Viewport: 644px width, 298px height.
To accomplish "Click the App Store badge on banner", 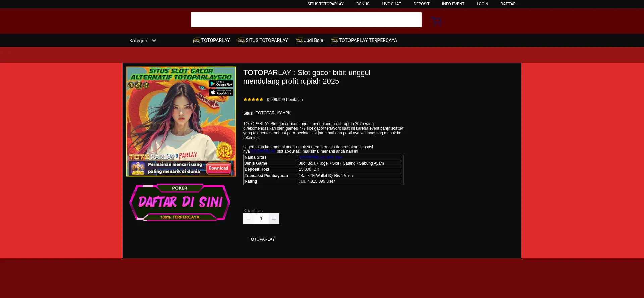I will [x=221, y=92].
